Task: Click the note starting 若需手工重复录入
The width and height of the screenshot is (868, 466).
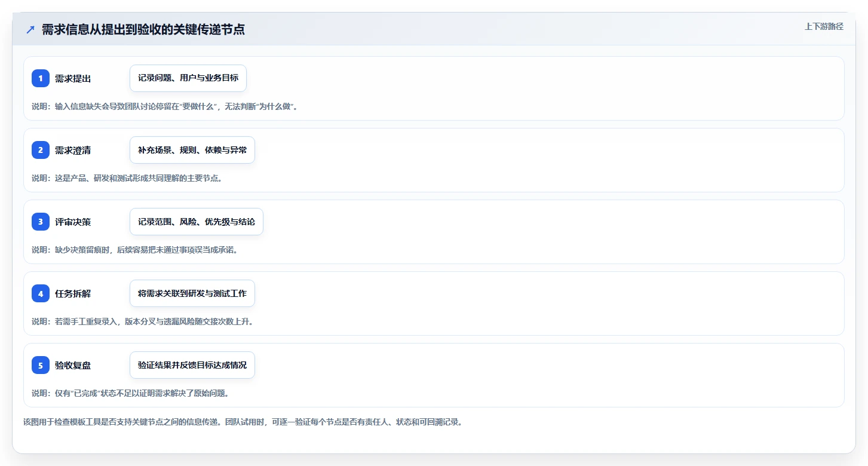Action: 143,321
